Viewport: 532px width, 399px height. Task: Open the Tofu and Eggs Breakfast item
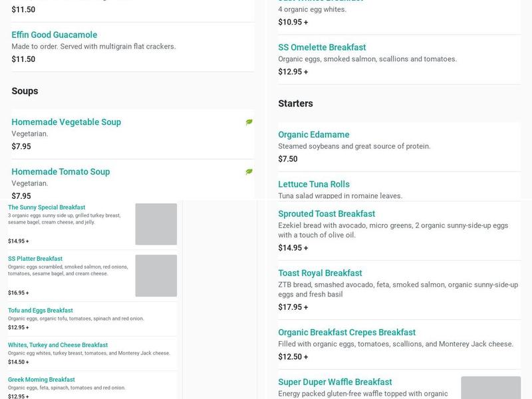point(41,311)
